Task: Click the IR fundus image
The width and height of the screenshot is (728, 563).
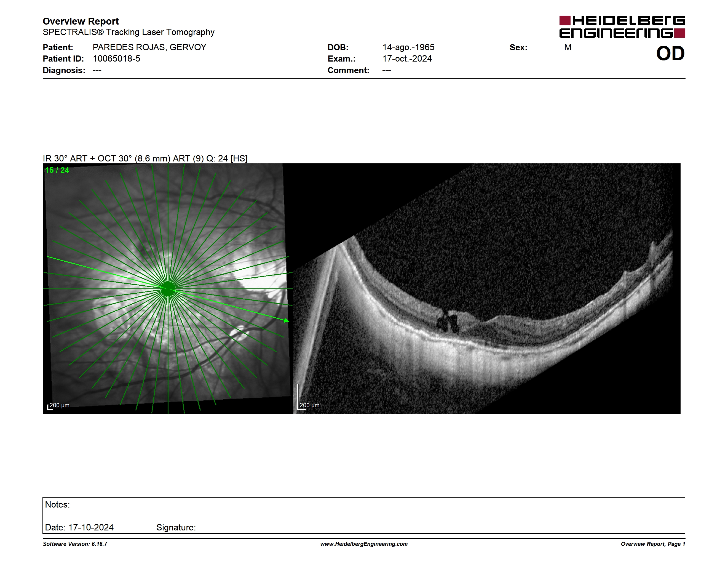Action: point(168,289)
